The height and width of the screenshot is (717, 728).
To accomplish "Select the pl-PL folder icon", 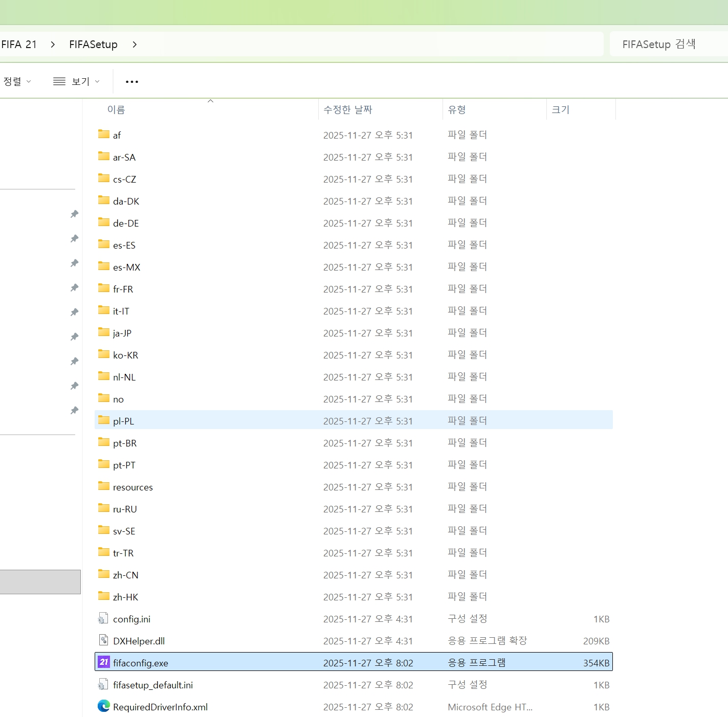I will pyautogui.click(x=104, y=420).
